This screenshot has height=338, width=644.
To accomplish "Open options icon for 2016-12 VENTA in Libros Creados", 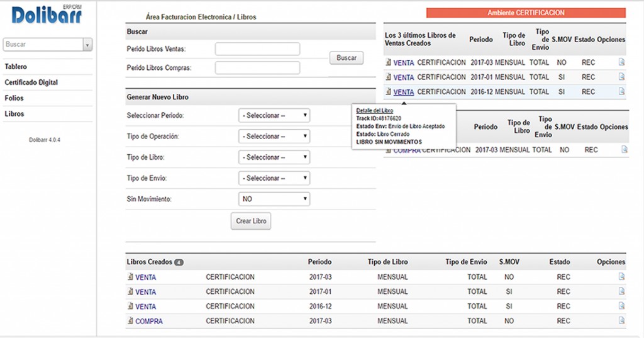I will [621, 306].
